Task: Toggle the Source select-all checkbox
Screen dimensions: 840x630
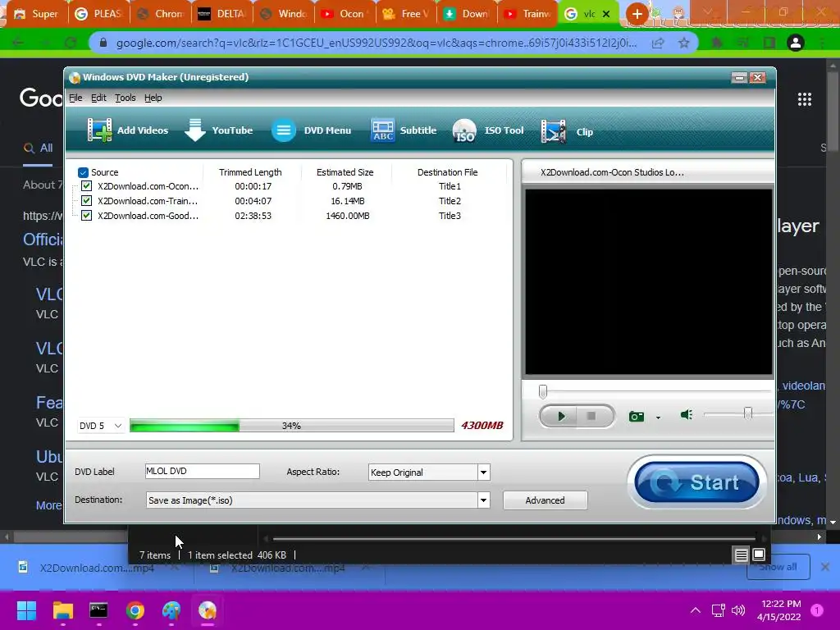Action: (x=83, y=172)
